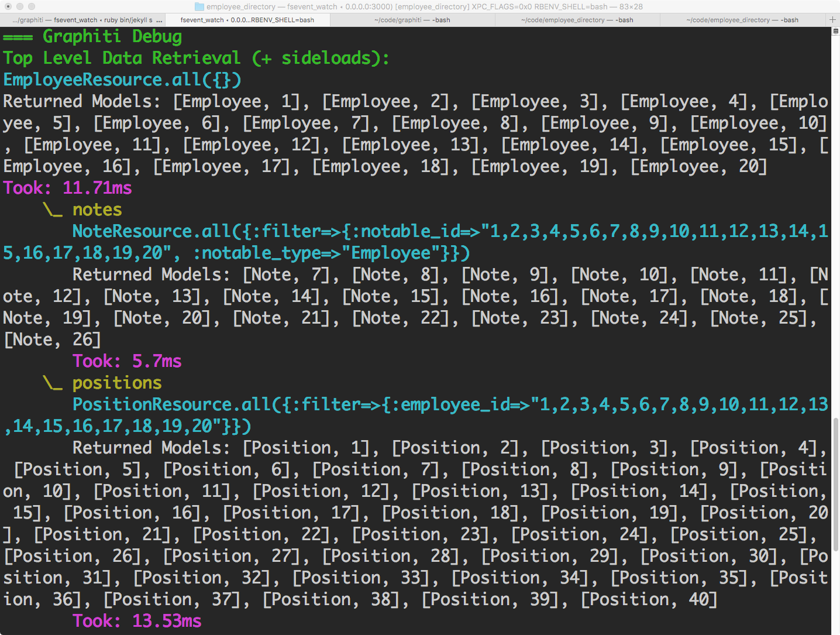Click the '[Employee, 17]' entry

click(x=222, y=166)
